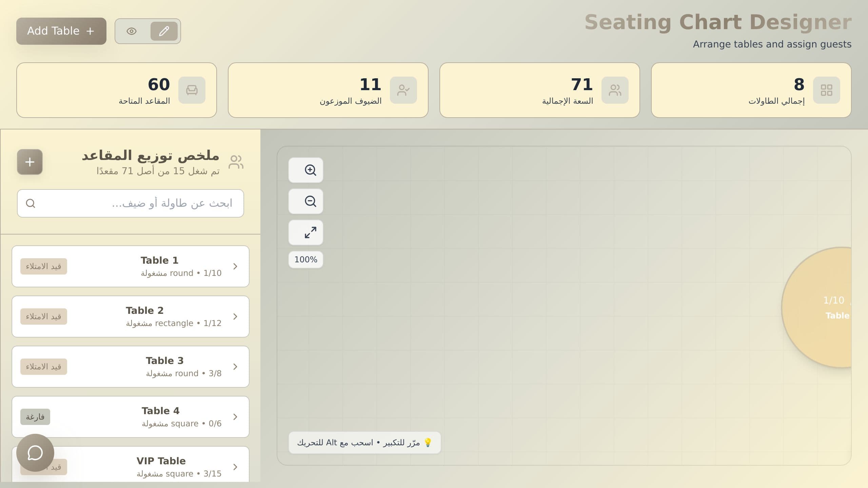Screen dimensions: 868x488
Task: Open the chat bubble floating button
Action: (35, 453)
